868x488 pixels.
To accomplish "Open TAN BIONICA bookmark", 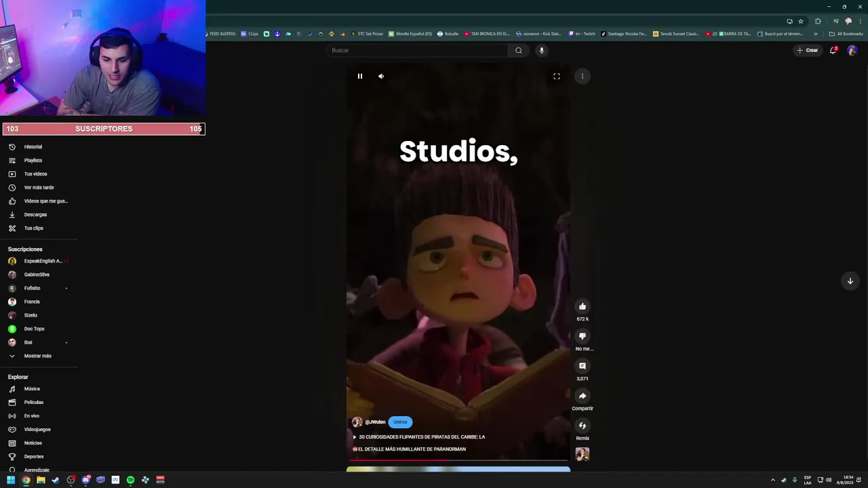I will tap(487, 34).
